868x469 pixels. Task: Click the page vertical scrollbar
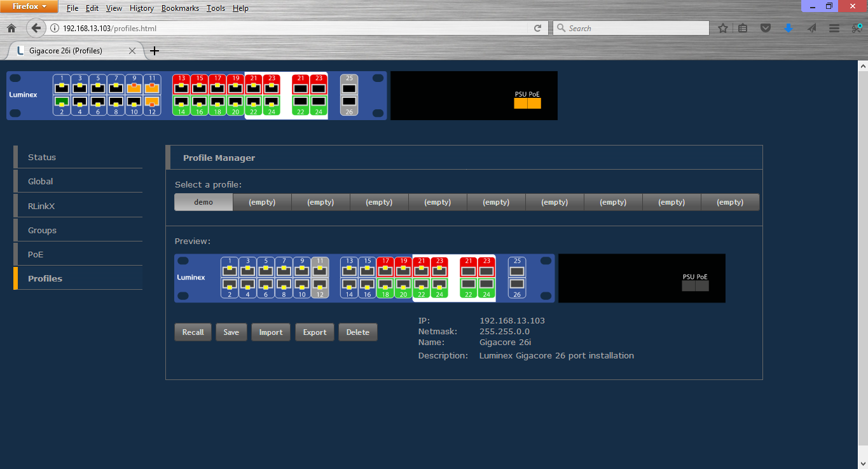click(x=863, y=264)
